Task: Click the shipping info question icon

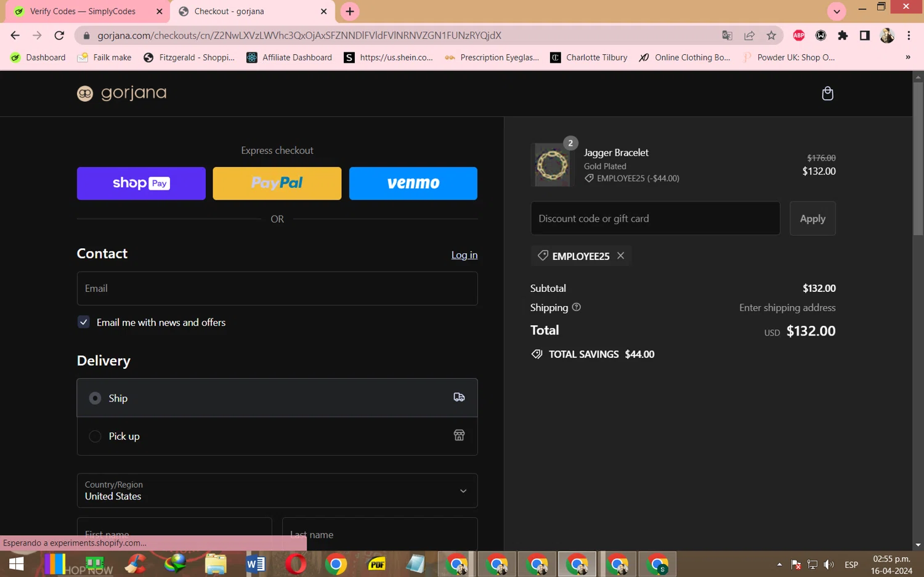Action: tap(577, 307)
